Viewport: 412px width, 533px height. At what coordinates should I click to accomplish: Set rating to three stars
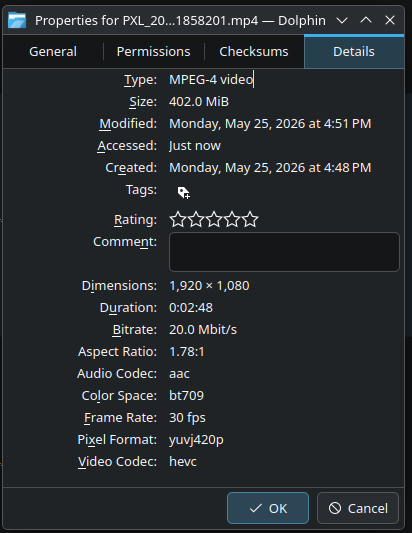[x=214, y=219]
